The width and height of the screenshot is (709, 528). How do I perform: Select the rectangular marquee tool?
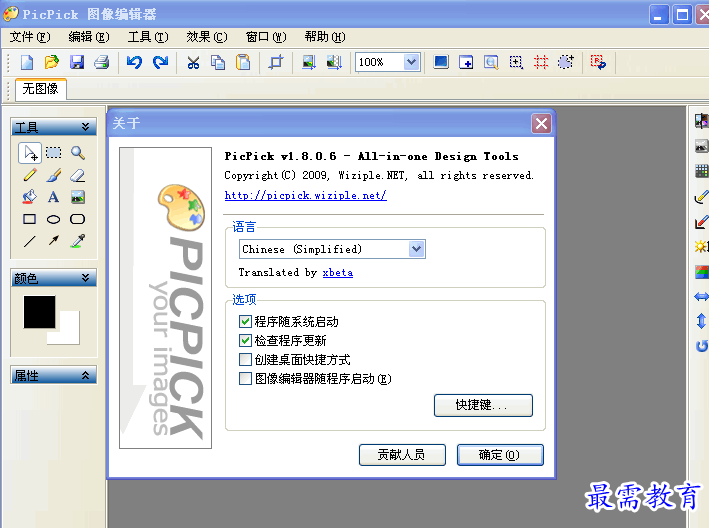[53, 153]
